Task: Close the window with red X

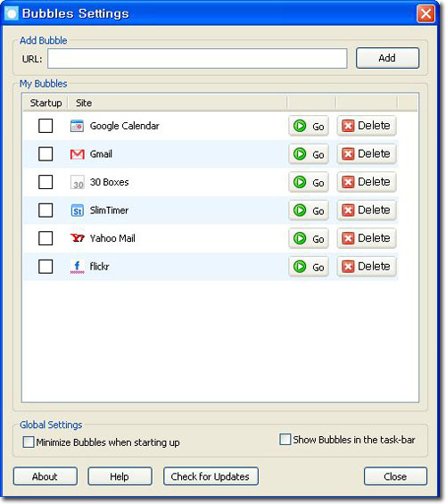Action: pyautogui.click(x=425, y=13)
